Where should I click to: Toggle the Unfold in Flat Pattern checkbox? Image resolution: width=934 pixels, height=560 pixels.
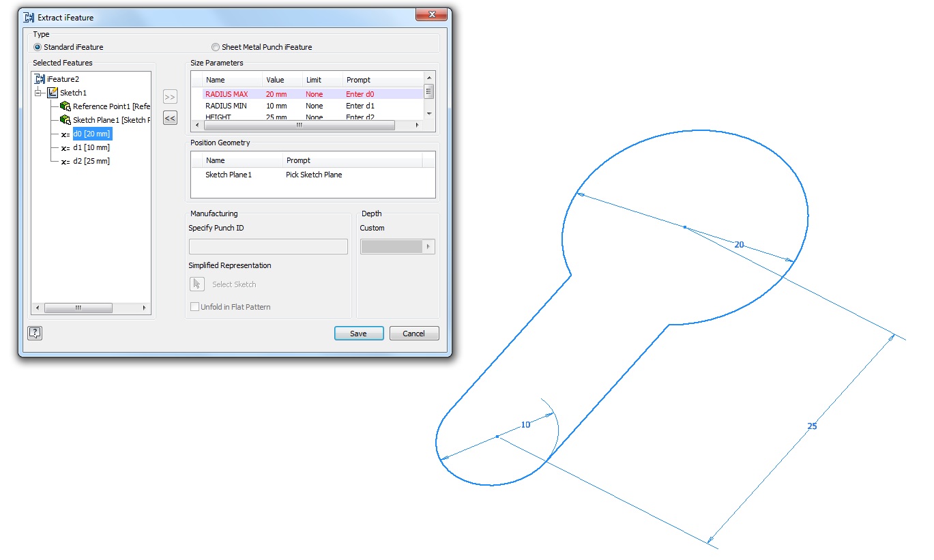(x=194, y=307)
